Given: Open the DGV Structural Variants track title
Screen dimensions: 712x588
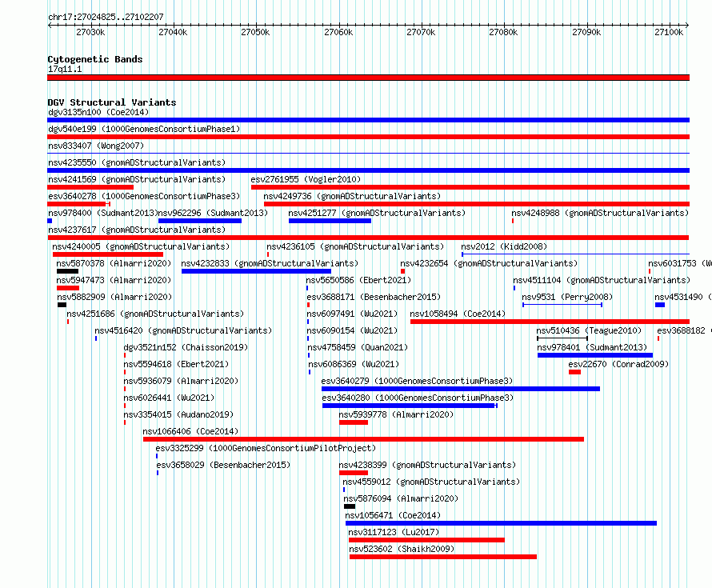Looking at the screenshot, I should [112, 102].
